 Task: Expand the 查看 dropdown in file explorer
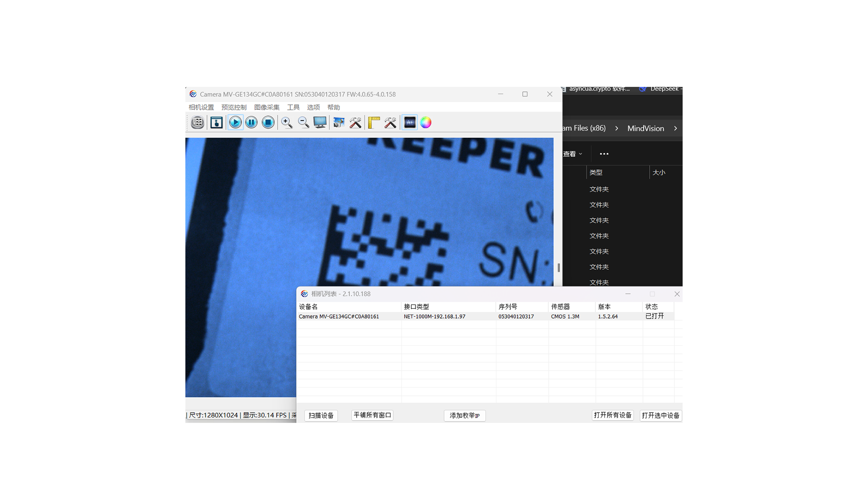tap(572, 154)
